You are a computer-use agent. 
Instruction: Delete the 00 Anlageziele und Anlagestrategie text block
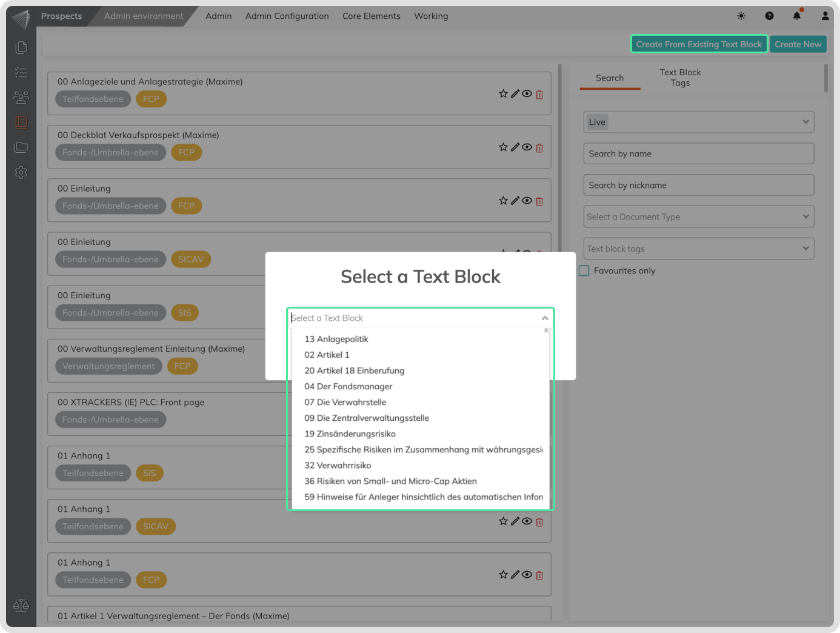539,94
